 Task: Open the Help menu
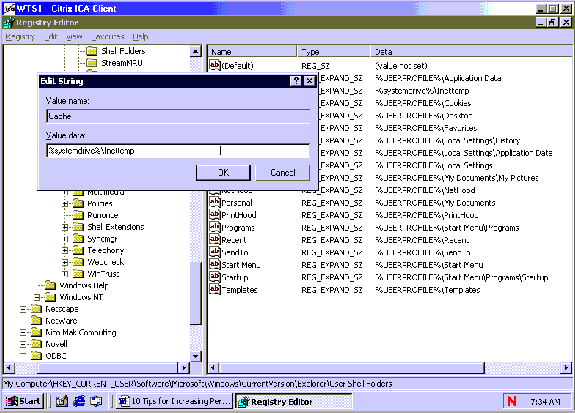coord(140,37)
